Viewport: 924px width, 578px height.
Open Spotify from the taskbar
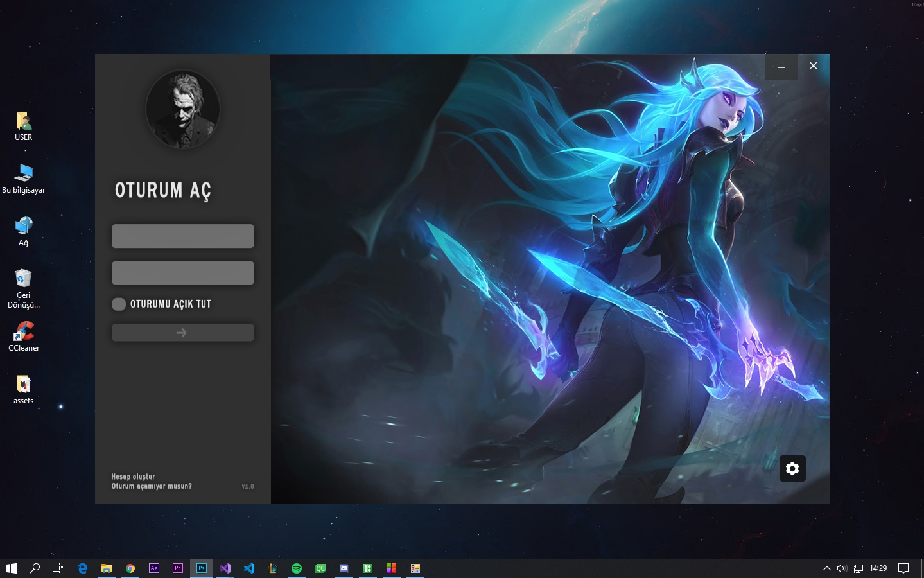click(x=297, y=568)
